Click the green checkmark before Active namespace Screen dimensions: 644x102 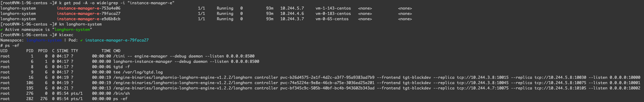[1, 30]
